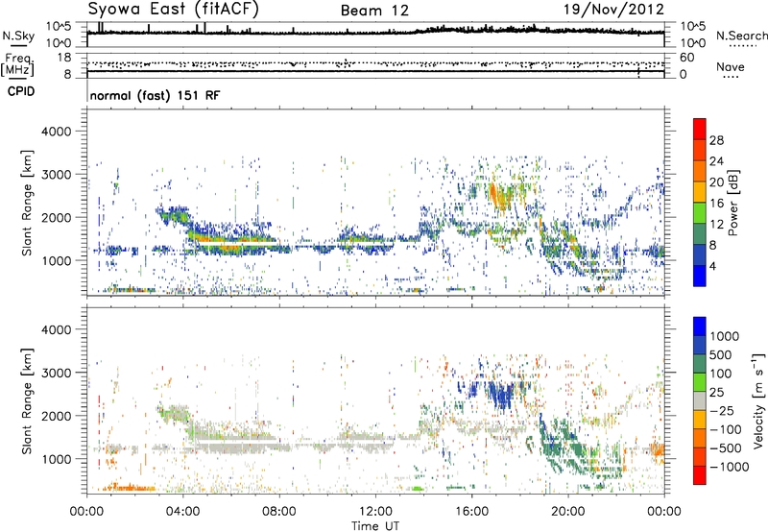This screenshot has height=532, width=768.
Task: Click the '16:00' time tick label
Action: click(x=471, y=511)
